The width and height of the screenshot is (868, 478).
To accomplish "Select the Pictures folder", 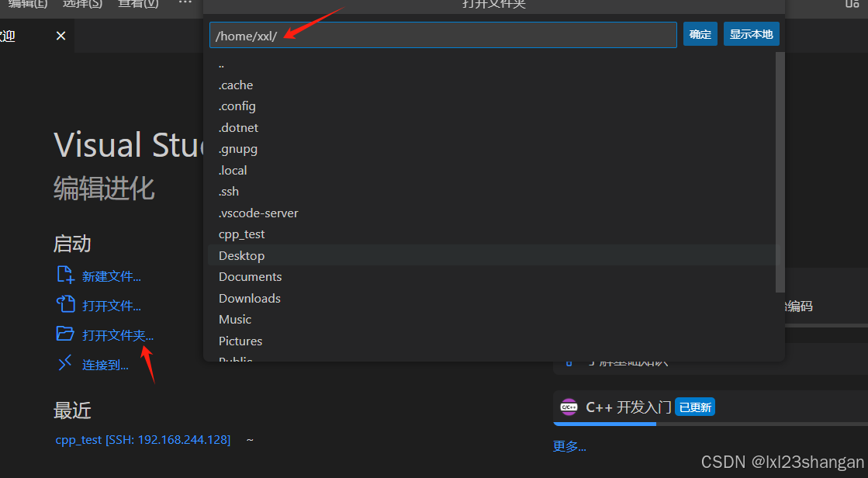I will tap(491, 341).
